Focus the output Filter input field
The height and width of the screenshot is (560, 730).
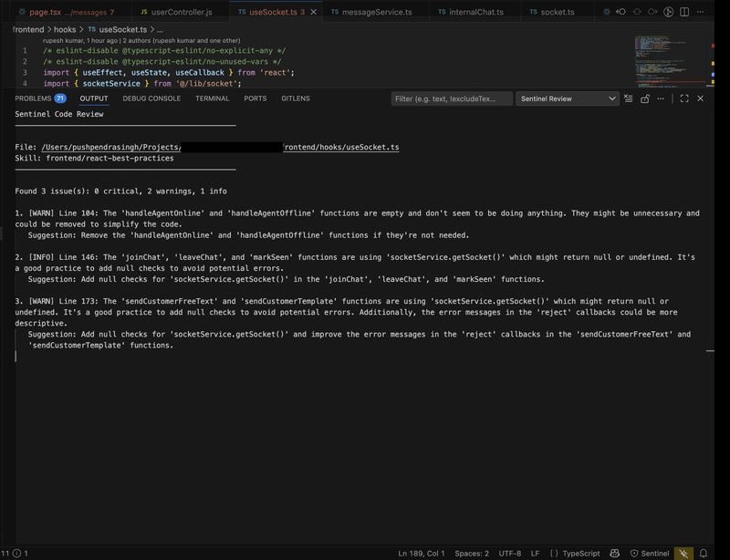tap(452, 99)
